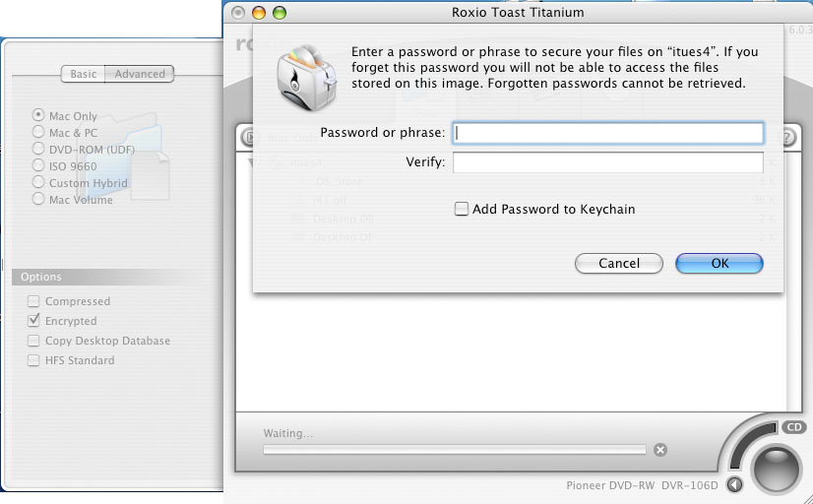
Task: Click the Toast toaster icon in dialog
Action: coord(306,78)
